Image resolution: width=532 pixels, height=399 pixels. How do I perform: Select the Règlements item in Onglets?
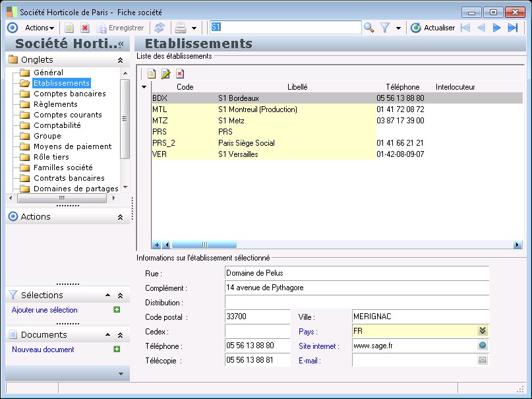tap(55, 104)
